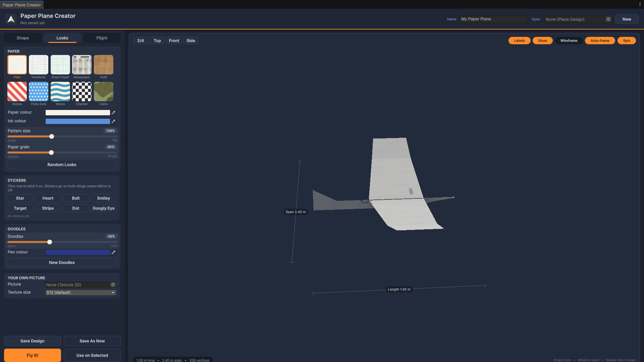644x362 pixels.
Task: Select the Polka Dots pattern
Action: click(39, 92)
